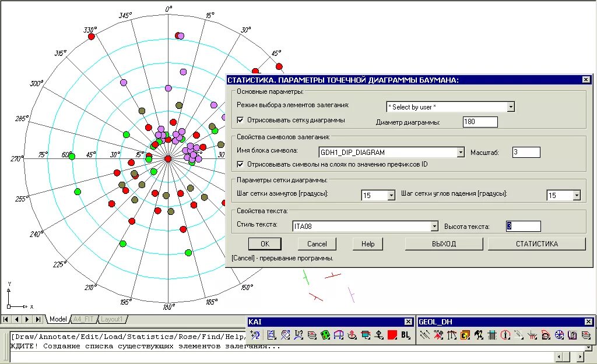This screenshot has width=597, height=364.
Task: Jump to the last layout tab arrow
Action: [38, 319]
